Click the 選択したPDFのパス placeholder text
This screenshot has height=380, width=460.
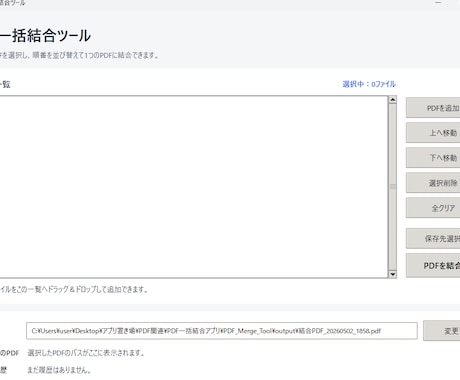click(86, 353)
